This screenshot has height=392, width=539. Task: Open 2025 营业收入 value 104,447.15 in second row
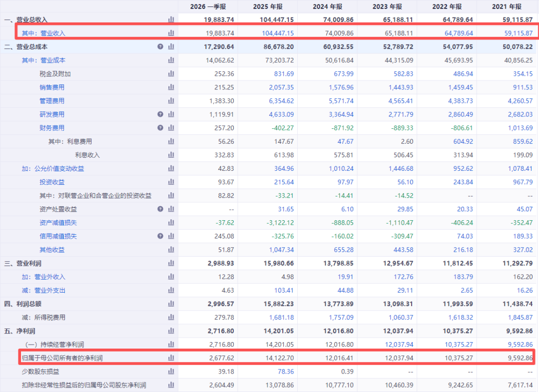pyautogui.click(x=278, y=33)
